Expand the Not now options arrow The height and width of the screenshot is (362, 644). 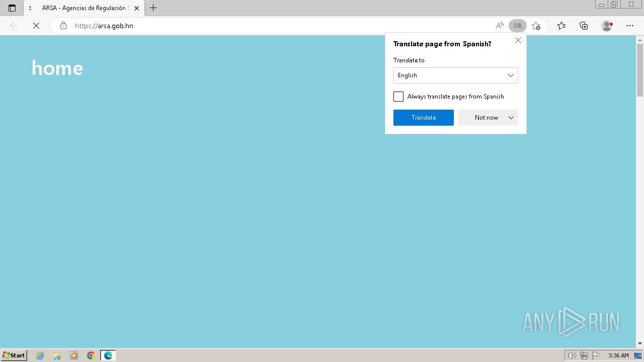pos(511,118)
